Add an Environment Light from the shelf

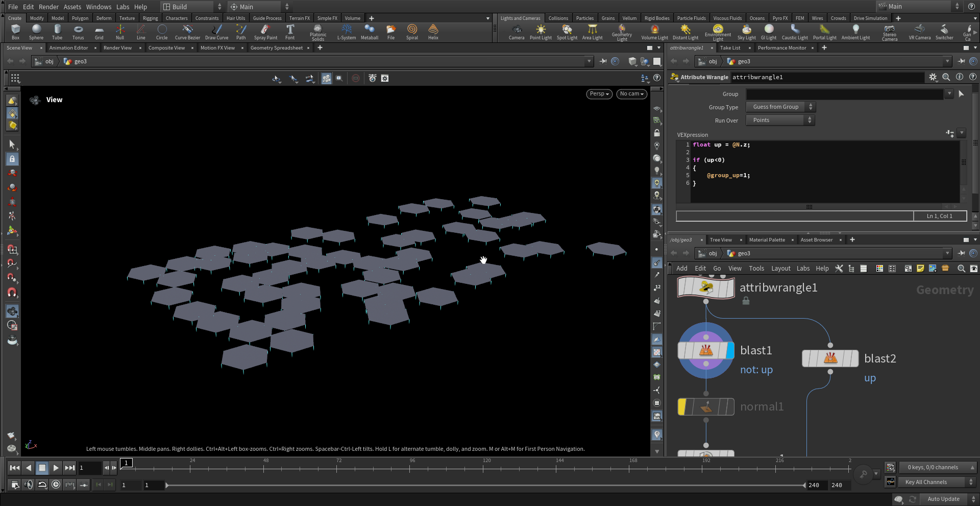[718, 33]
